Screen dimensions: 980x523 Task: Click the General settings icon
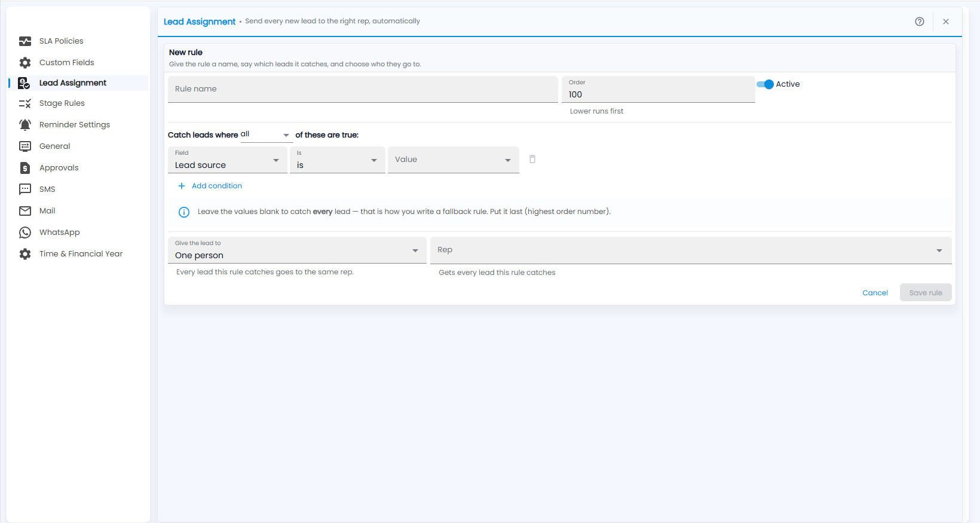pos(25,146)
